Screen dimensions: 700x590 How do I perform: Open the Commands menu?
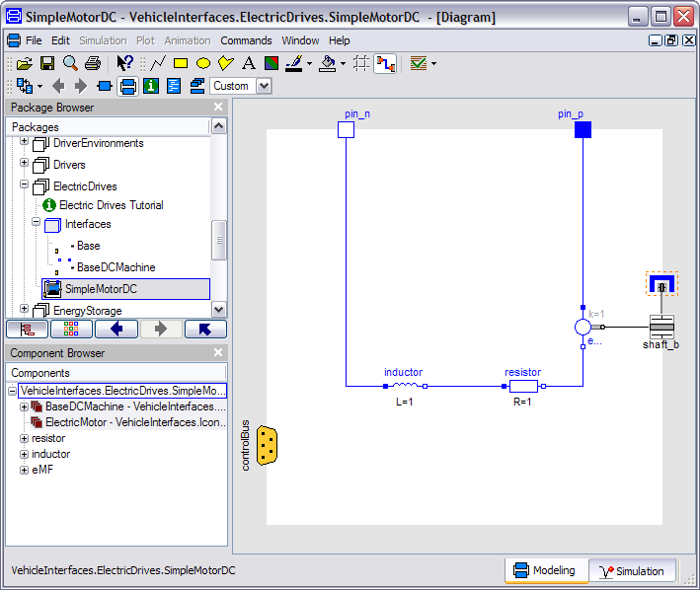coord(246,40)
